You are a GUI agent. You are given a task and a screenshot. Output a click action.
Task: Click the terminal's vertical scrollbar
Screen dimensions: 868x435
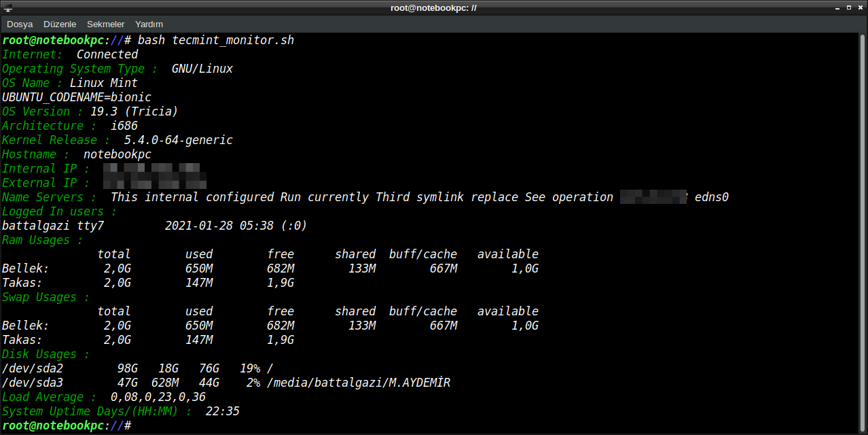(x=861, y=232)
